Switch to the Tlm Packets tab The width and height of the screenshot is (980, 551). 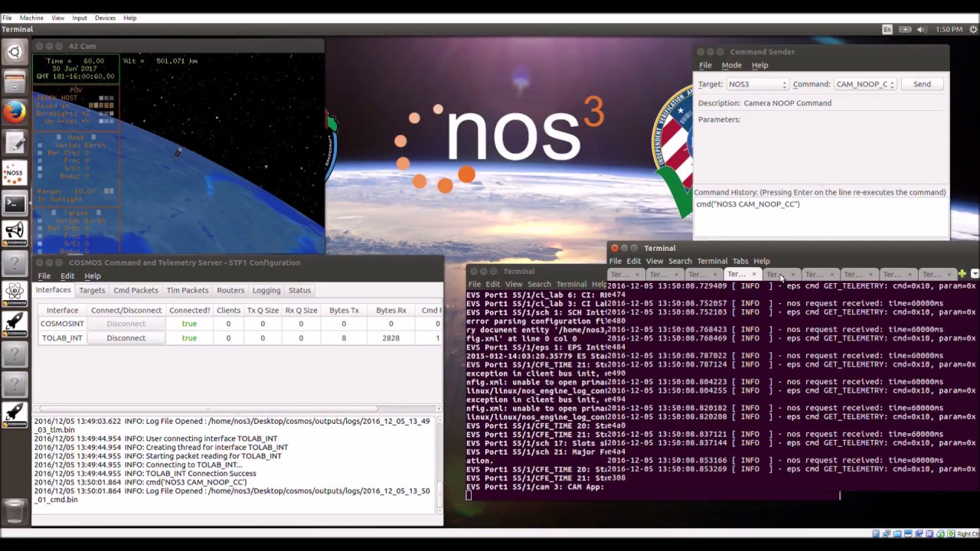pyautogui.click(x=188, y=290)
